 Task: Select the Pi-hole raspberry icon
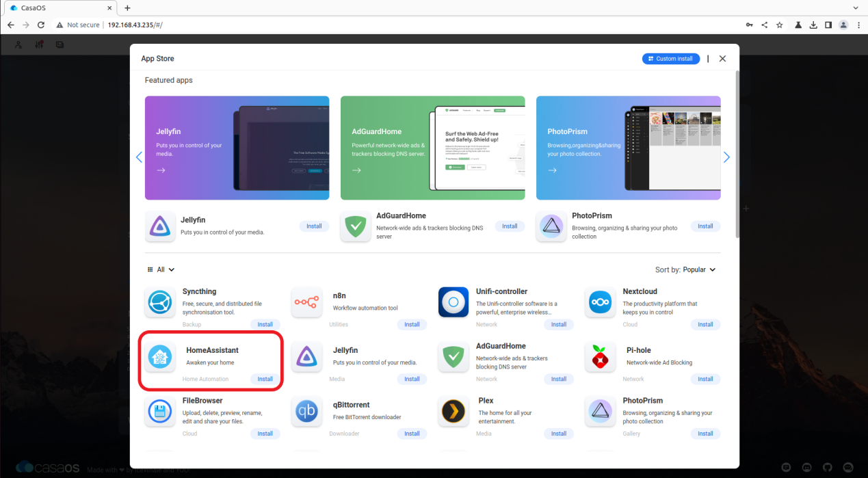coord(600,357)
